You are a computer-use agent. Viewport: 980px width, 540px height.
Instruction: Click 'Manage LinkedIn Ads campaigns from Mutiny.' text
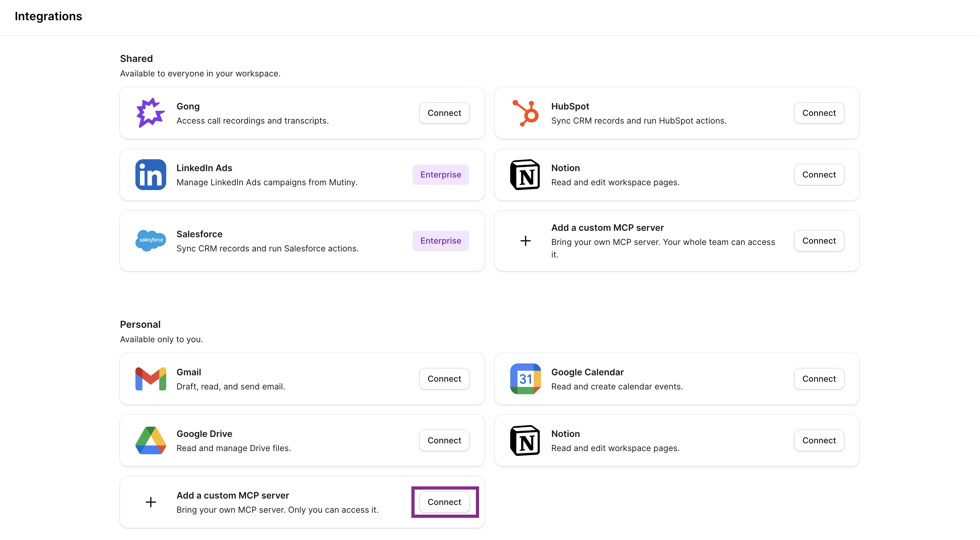[x=267, y=182]
